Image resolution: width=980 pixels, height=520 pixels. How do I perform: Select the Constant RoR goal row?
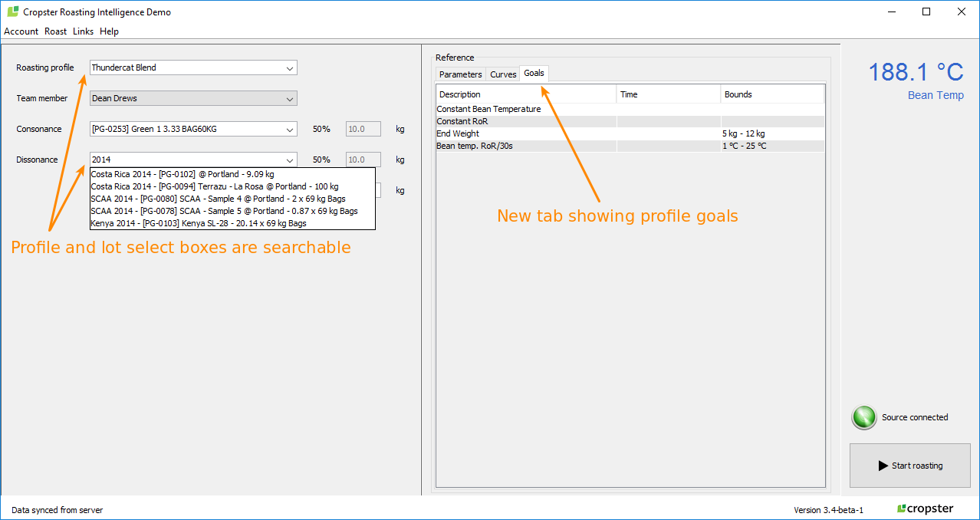[x=630, y=121]
